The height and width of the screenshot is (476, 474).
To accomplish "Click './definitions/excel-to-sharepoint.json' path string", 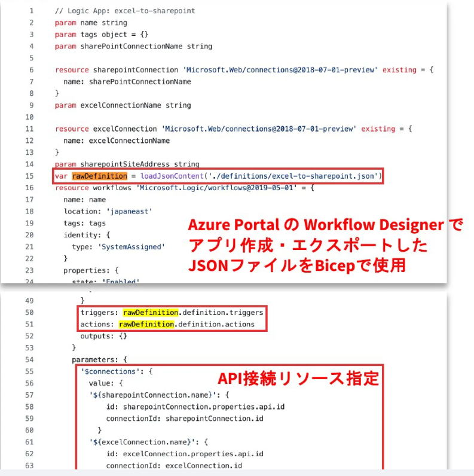I will click(x=293, y=176).
